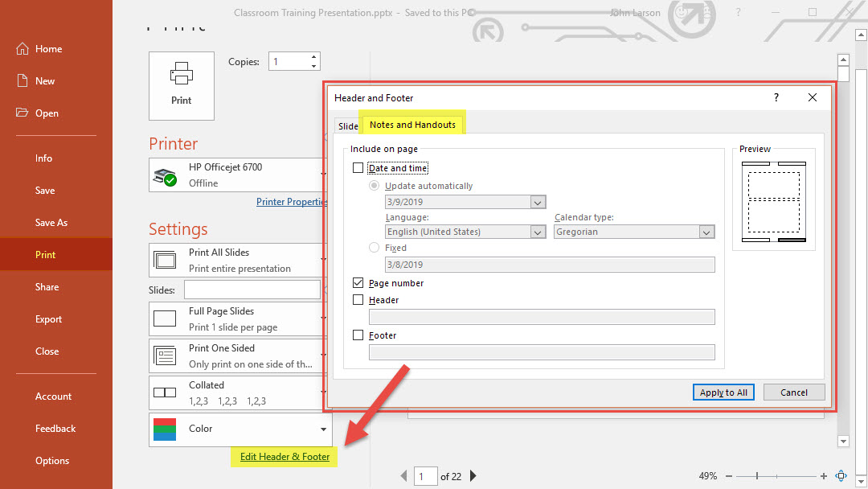Click the Edit Header & Footer link
The width and height of the screenshot is (868, 489).
[285, 457]
